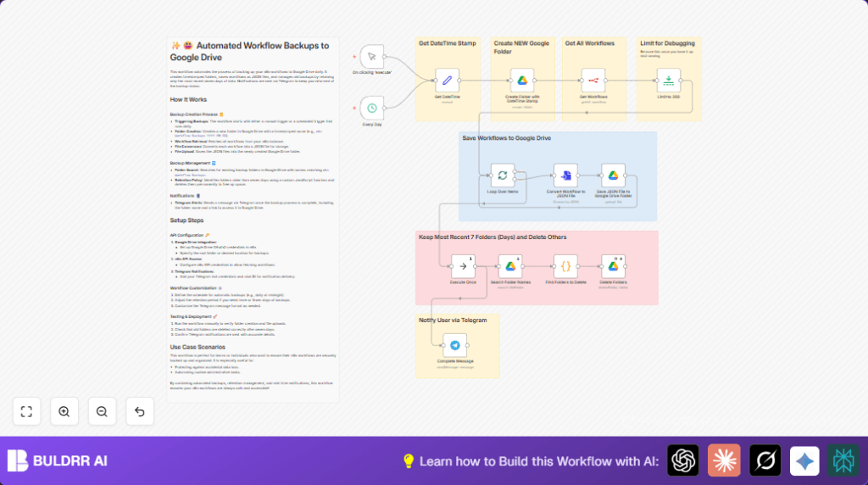Click the teal Perplexity icon
This screenshot has width=868, height=485.
pyautogui.click(x=843, y=460)
